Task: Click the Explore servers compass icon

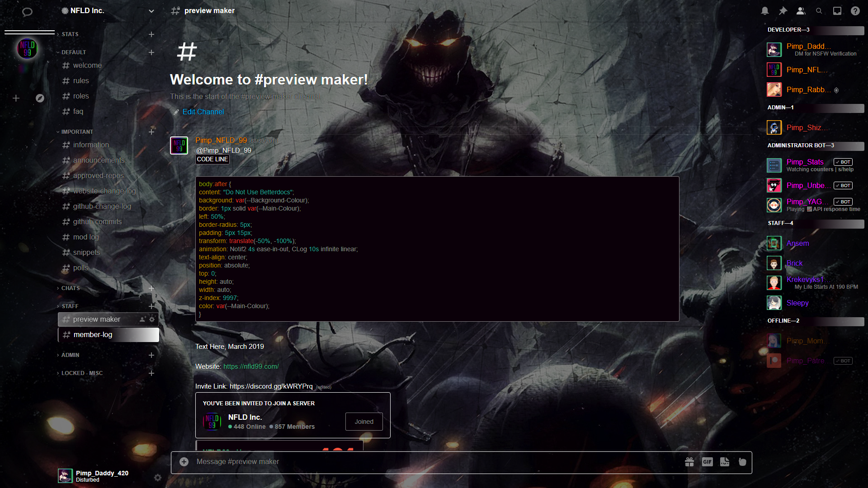Action: click(40, 98)
